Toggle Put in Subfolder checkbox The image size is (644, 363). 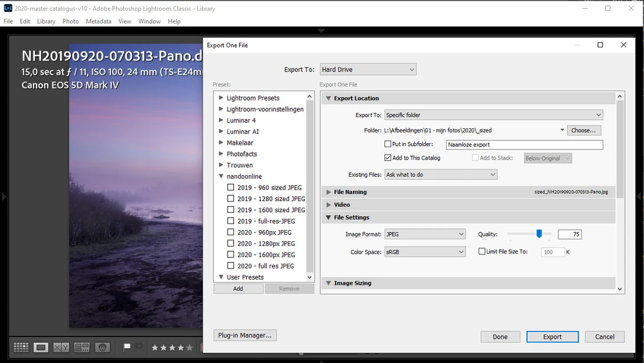coord(388,144)
